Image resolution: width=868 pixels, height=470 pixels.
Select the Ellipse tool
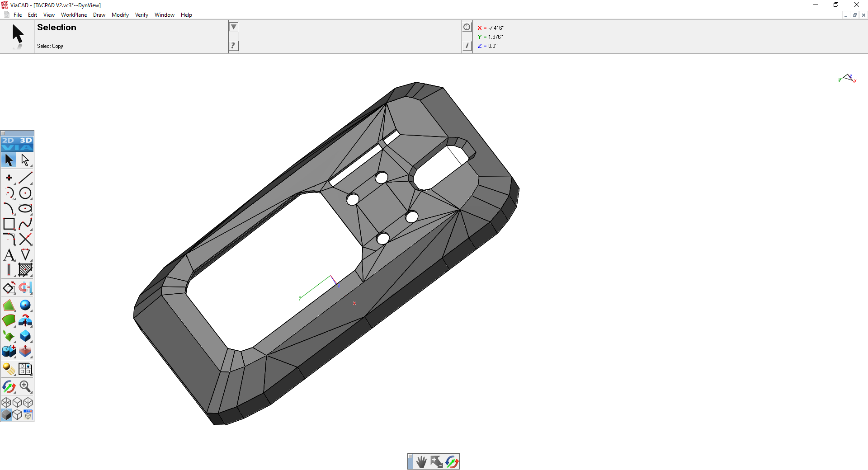[25, 208]
